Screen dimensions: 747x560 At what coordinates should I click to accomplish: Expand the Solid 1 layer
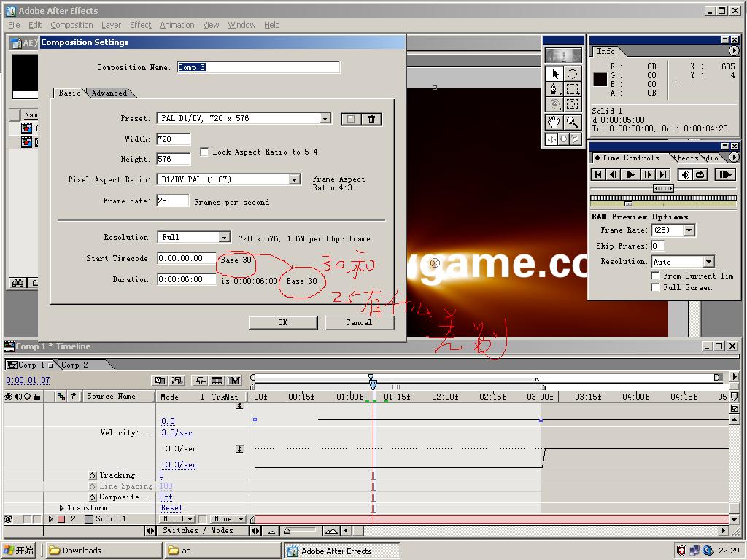pyautogui.click(x=50, y=519)
